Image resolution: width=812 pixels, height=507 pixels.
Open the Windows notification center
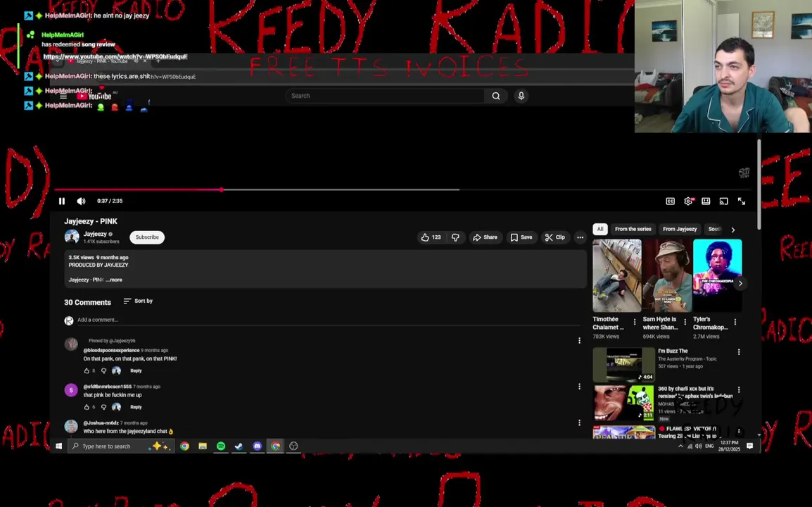749,446
